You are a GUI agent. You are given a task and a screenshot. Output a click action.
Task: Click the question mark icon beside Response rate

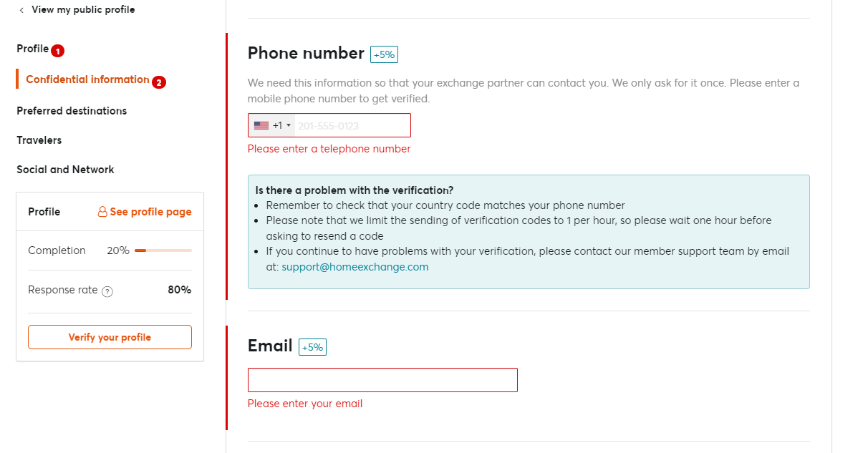107,291
